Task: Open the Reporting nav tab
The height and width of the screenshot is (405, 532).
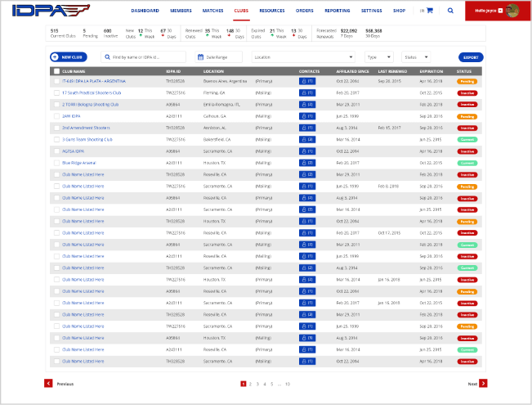Action: 337,11
